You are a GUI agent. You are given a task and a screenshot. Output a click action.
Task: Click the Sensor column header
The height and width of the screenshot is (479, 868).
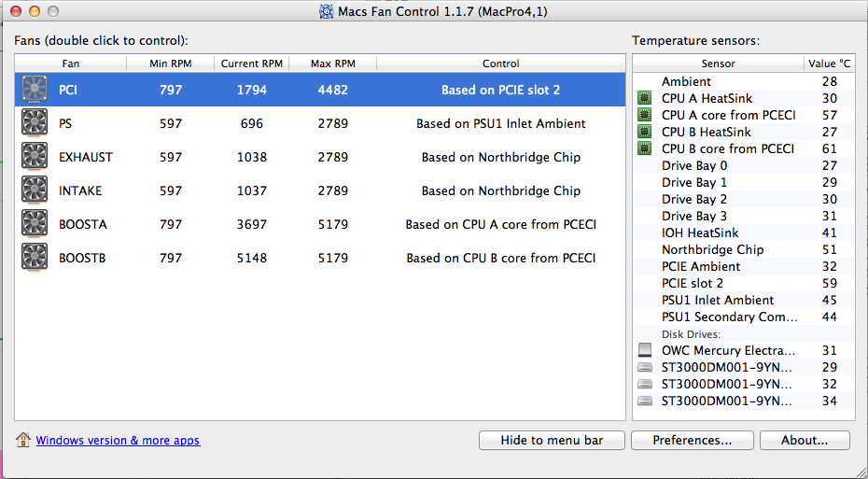coord(719,63)
